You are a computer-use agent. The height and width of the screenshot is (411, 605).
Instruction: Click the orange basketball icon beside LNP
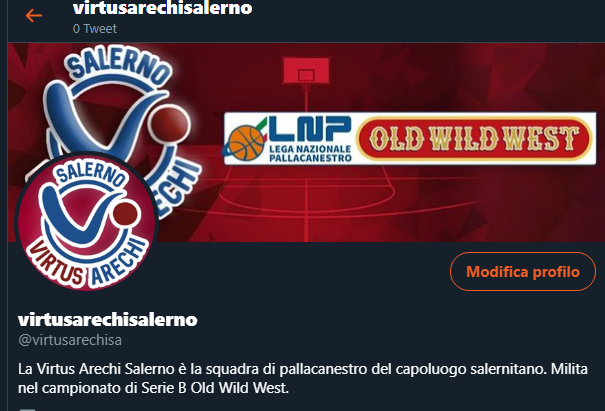[246, 142]
